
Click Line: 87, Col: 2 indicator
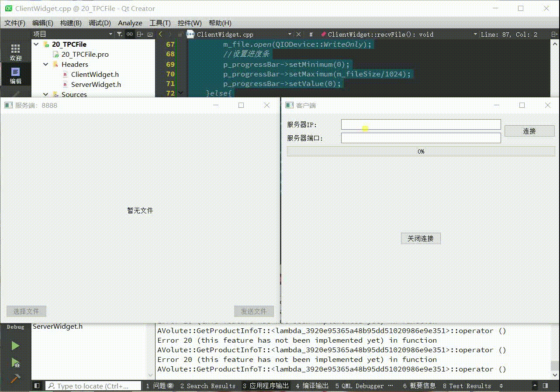[x=508, y=34]
